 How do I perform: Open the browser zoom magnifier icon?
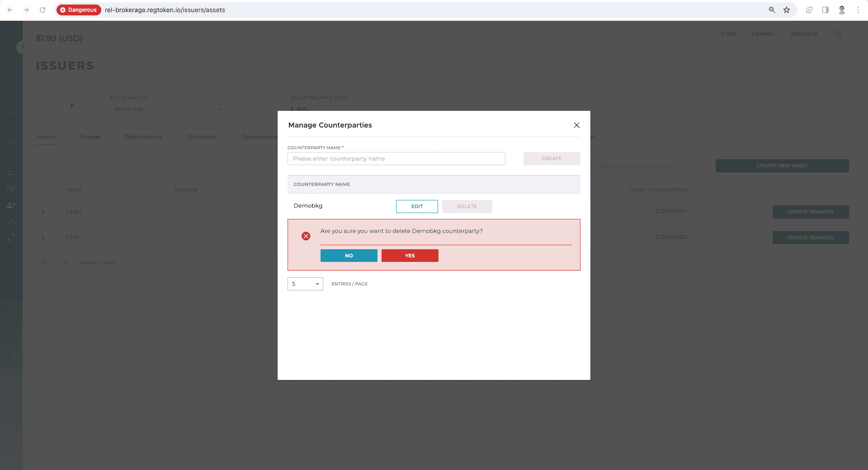coord(772,10)
